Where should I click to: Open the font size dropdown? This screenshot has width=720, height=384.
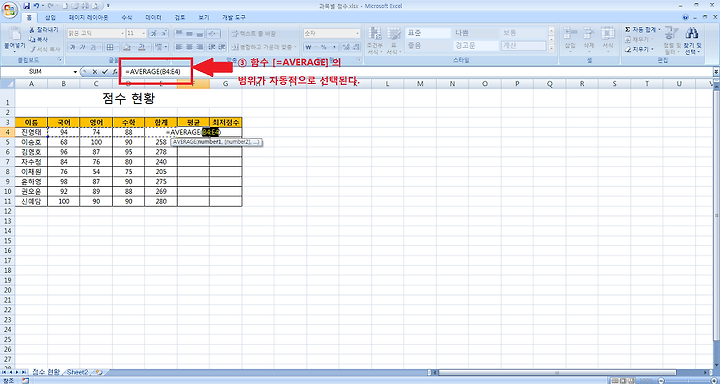(144, 34)
